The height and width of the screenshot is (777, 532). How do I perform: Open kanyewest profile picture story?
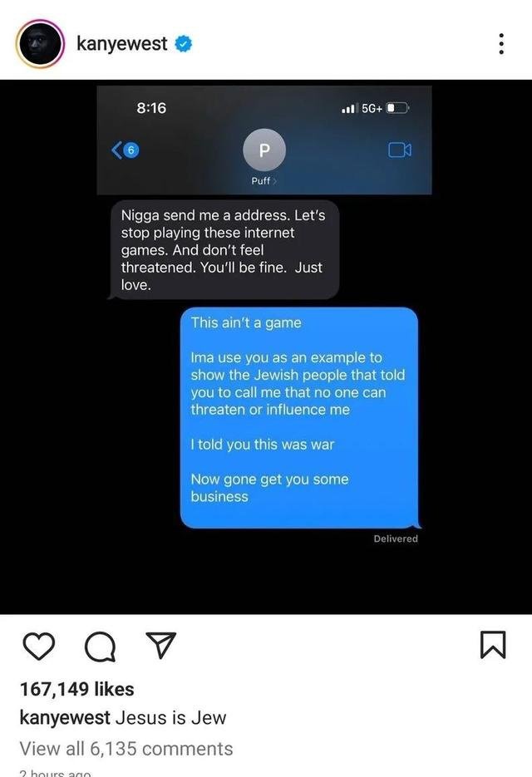click(x=40, y=43)
